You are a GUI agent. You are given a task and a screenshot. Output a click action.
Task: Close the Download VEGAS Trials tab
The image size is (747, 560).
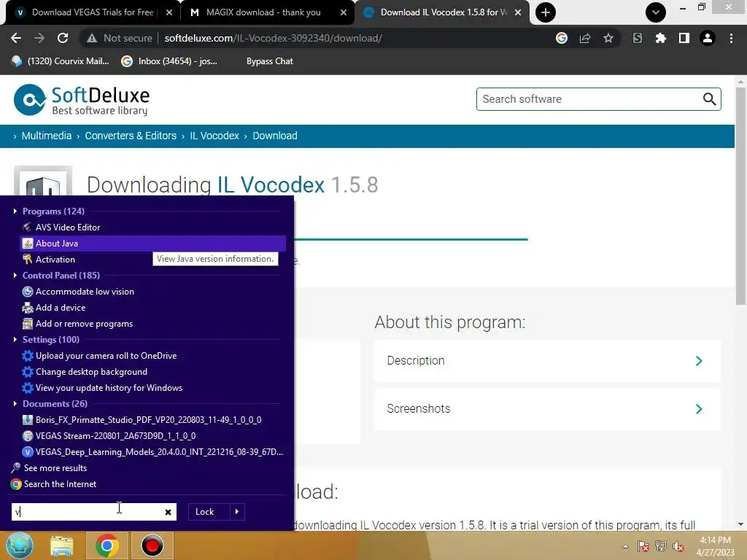pos(169,12)
